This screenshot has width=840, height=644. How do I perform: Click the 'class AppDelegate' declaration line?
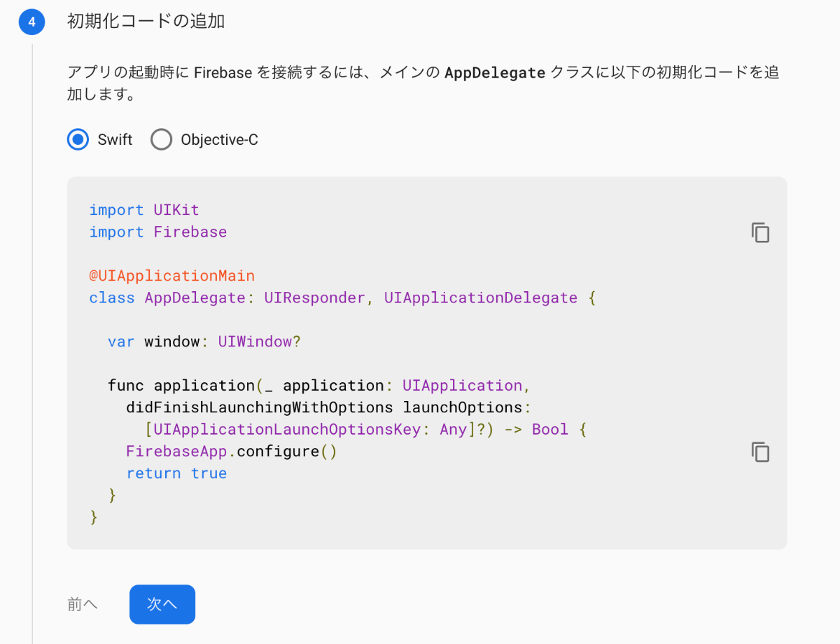coord(342,297)
